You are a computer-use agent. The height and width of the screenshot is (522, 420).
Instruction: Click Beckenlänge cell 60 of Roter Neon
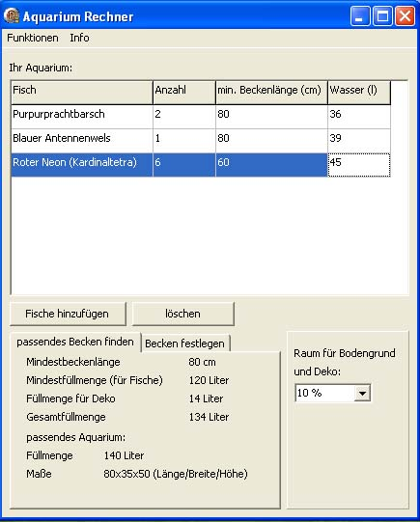pos(271,165)
